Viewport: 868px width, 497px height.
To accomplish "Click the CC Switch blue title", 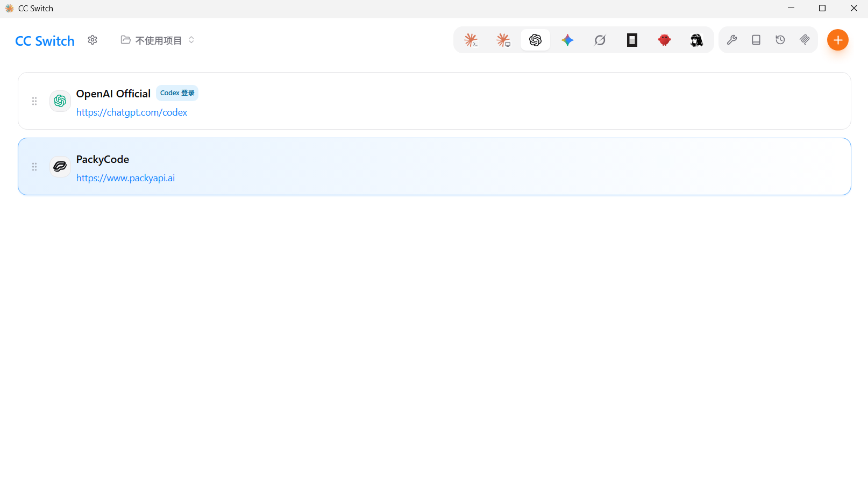I will click(45, 41).
